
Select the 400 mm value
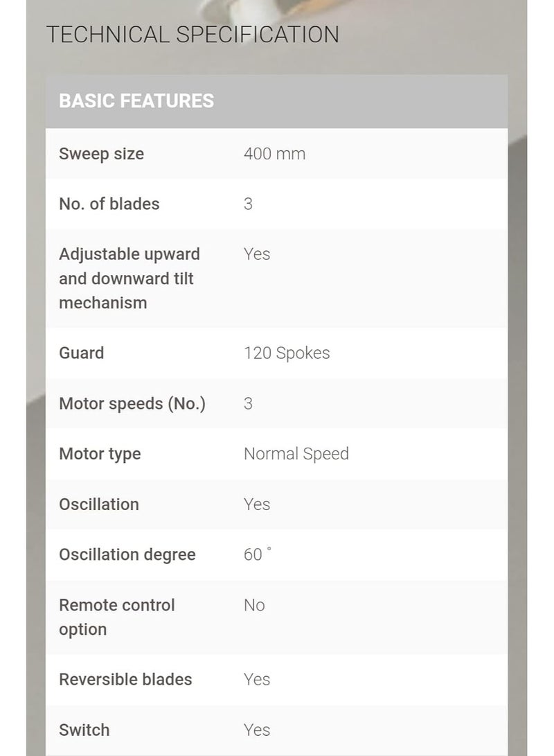[274, 154]
